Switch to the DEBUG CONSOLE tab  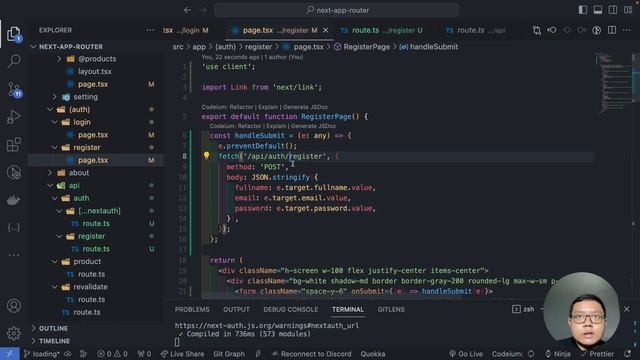pos(291,309)
